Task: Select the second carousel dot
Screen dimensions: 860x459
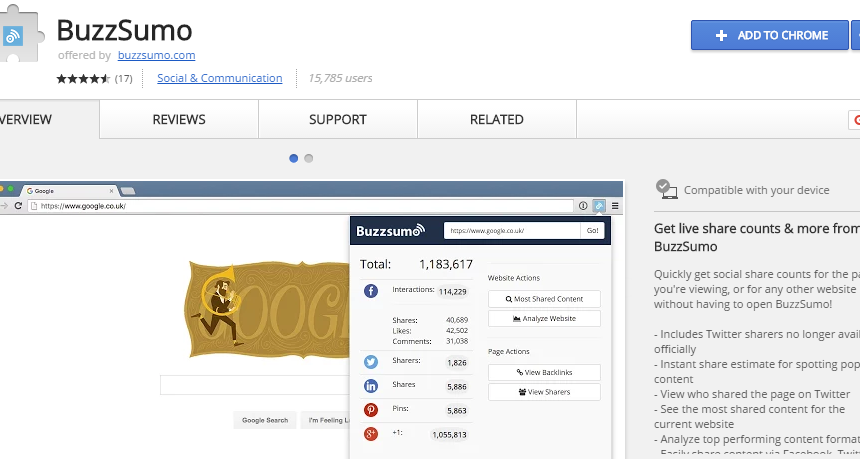Action: coord(309,158)
